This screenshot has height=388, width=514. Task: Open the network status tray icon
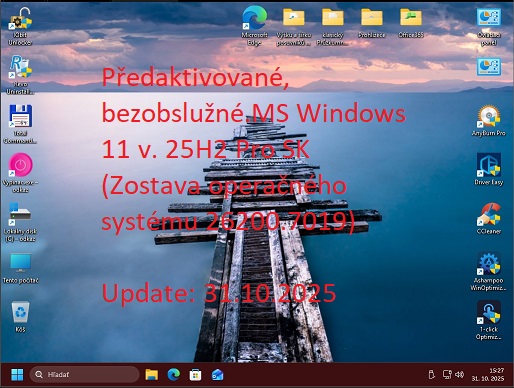447,375
